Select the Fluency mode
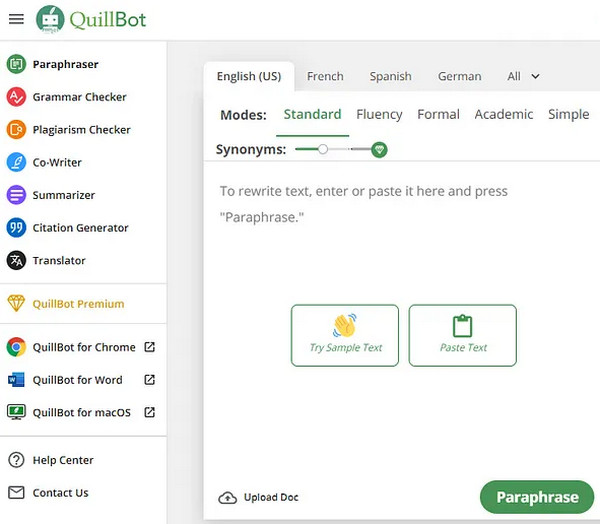This screenshot has width=600, height=524. 379,114
